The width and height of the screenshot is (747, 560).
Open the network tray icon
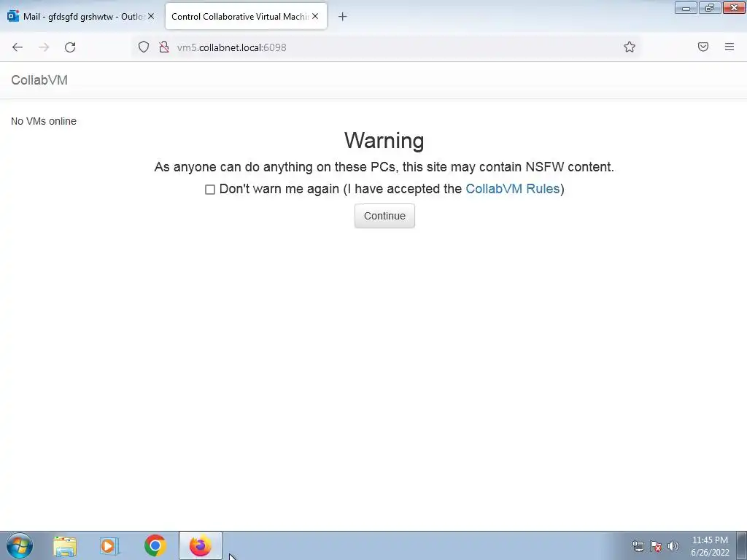(x=638, y=546)
